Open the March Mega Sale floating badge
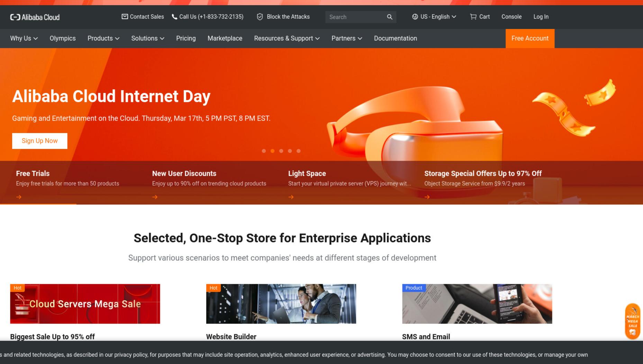643x364 pixels. (633, 321)
